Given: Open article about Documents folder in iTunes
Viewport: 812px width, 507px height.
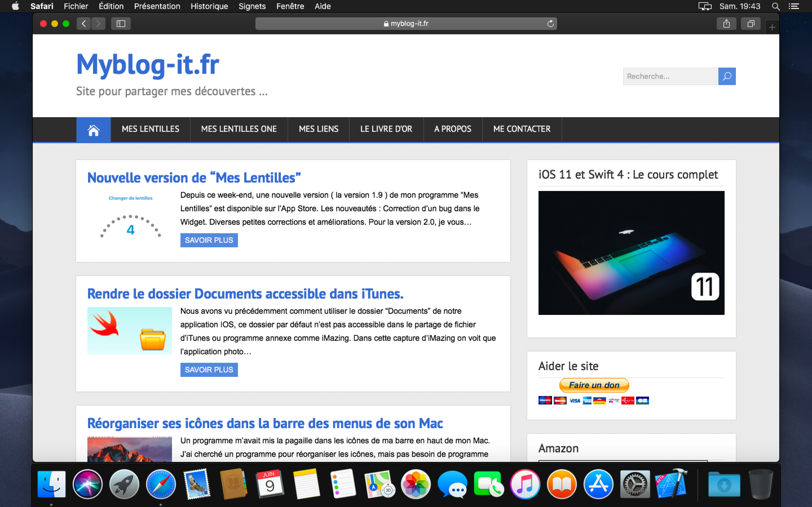Looking at the screenshot, I should click(245, 294).
